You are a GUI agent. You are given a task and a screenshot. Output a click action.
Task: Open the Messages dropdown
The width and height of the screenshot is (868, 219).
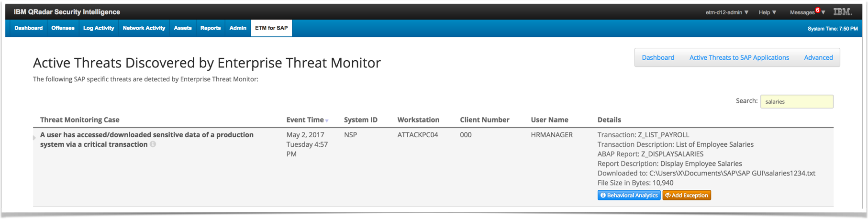[807, 12]
